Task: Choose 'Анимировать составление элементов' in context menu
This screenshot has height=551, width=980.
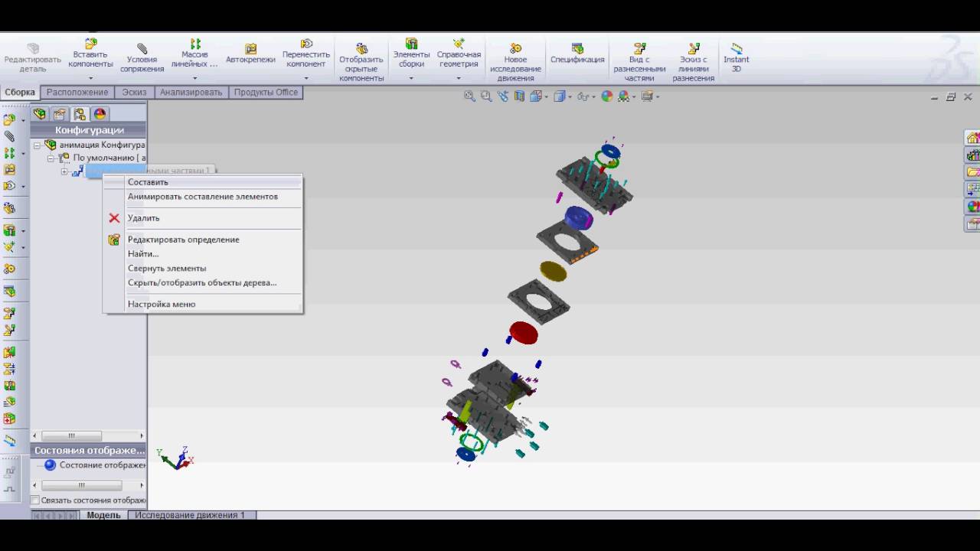Action: [x=203, y=197]
